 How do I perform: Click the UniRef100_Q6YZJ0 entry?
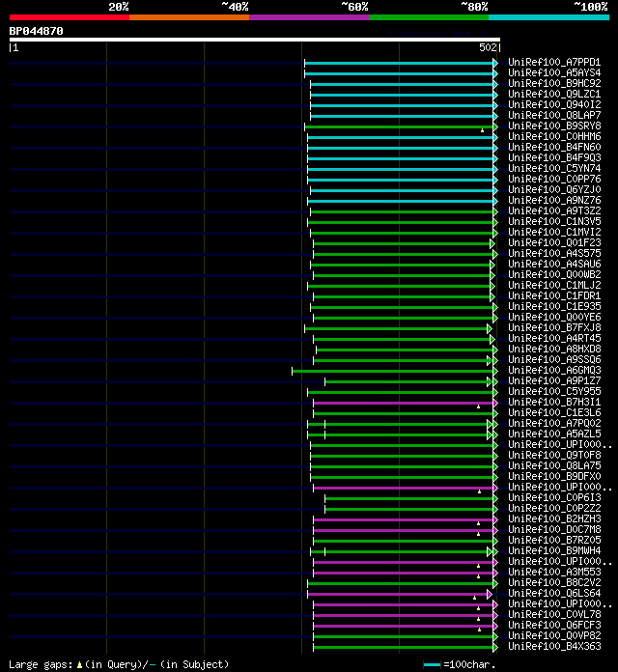[554, 190]
